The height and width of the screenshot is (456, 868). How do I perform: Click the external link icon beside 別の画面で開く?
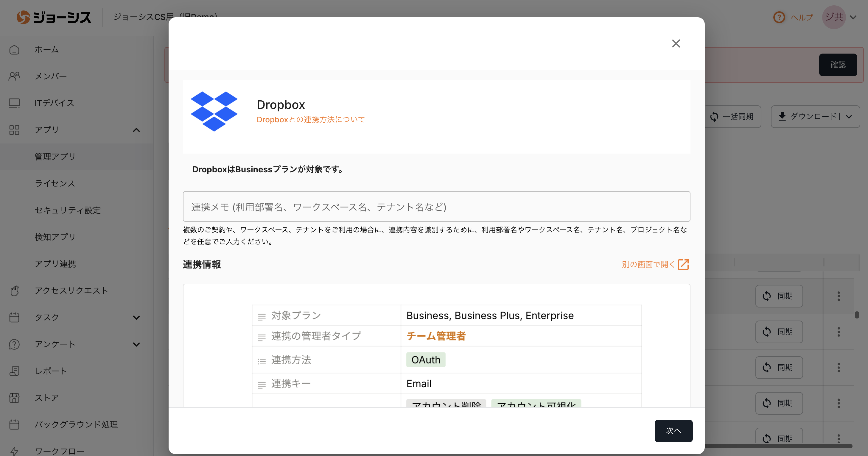coord(683,264)
